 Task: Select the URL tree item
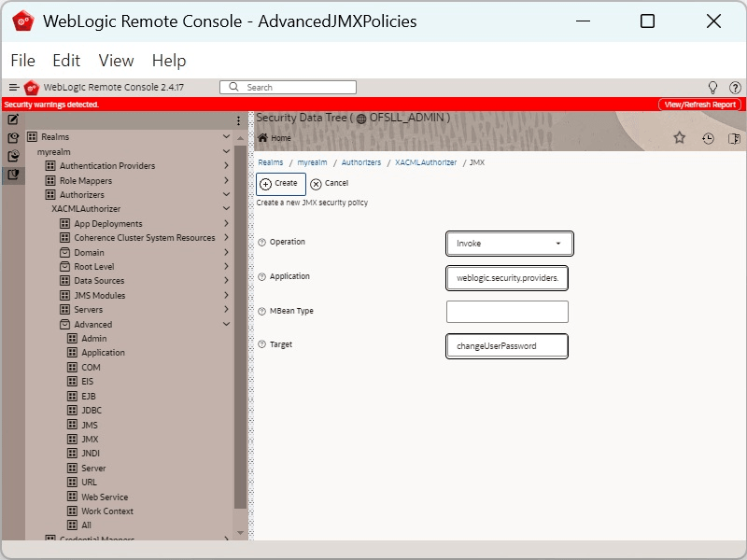point(89,482)
